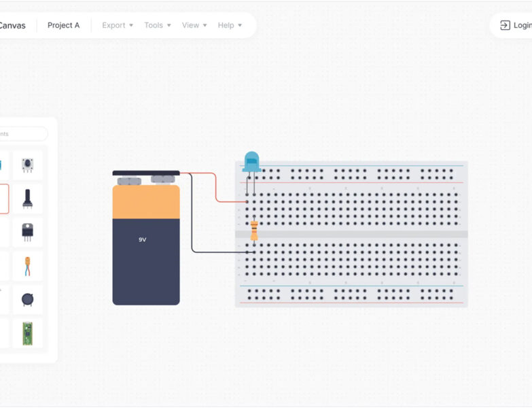Pick the slide potentiometer with black knob
532x408 pixels.
pos(27,199)
